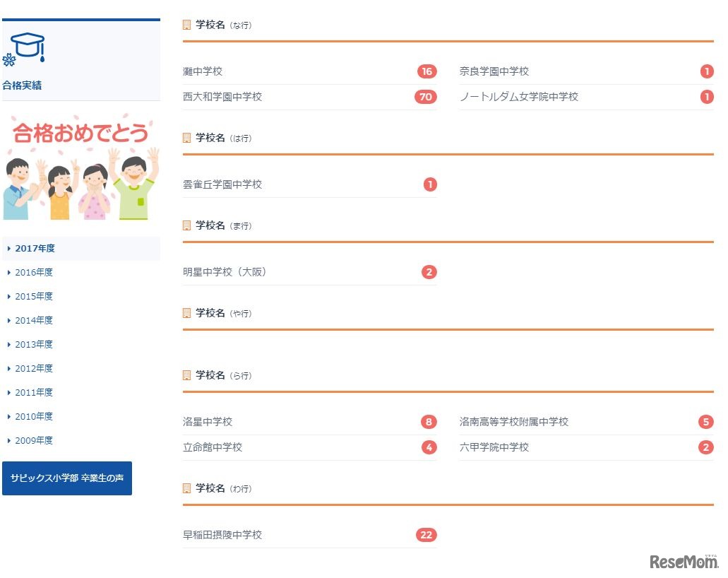Expand the 2009年度 sidebar entry
The image size is (728, 578).
pos(31,440)
